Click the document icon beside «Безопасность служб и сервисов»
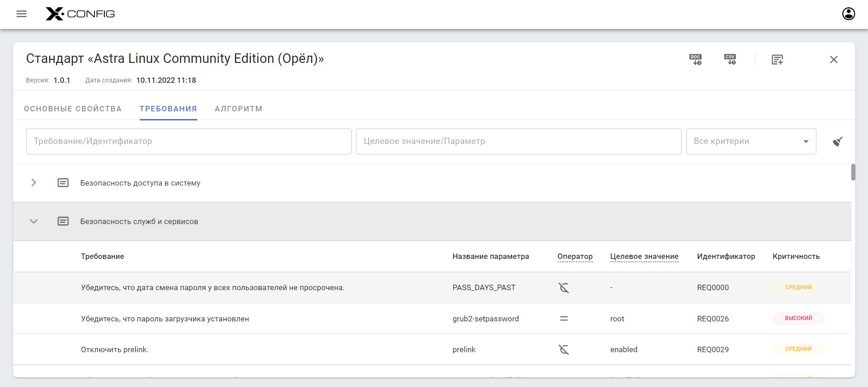Viewport: 868px width, 387px height. pos(63,221)
